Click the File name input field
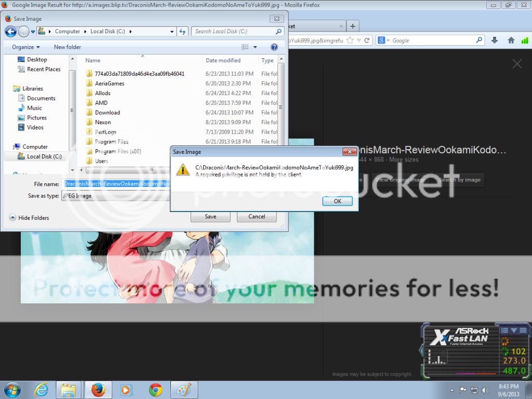Image resolution: width=532 pixels, height=399 pixels. tap(116, 184)
